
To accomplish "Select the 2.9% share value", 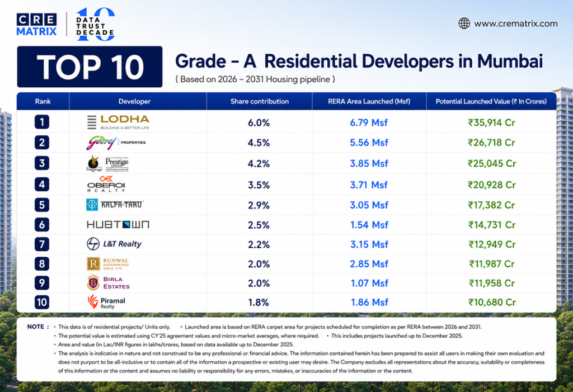I will coord(259,205).
